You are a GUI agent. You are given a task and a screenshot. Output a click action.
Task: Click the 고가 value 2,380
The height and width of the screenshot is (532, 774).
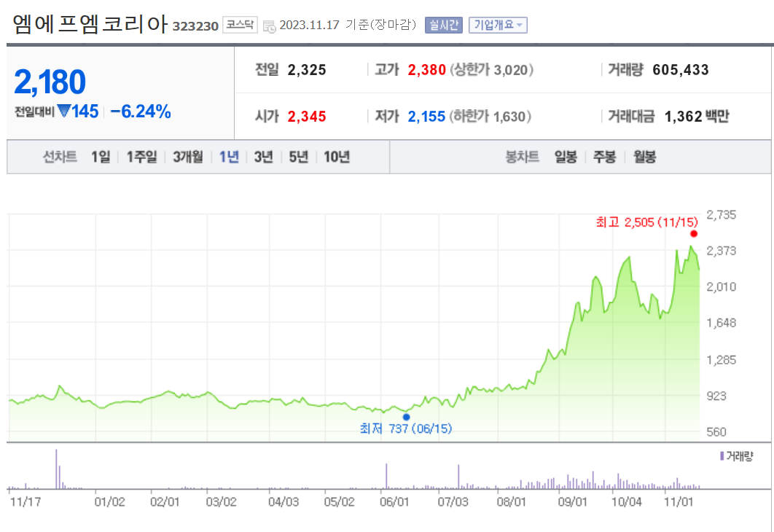point(426,69)
